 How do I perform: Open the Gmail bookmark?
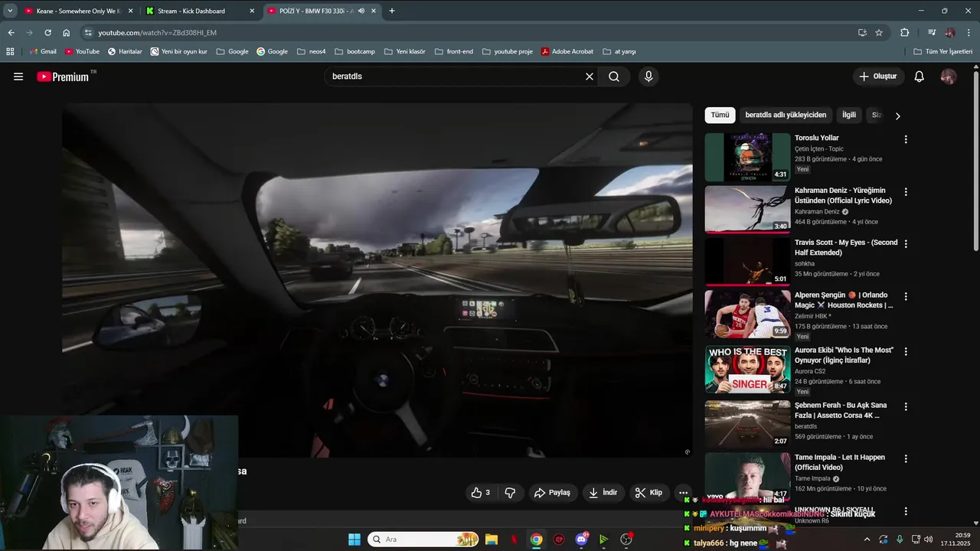click(42, 51)
